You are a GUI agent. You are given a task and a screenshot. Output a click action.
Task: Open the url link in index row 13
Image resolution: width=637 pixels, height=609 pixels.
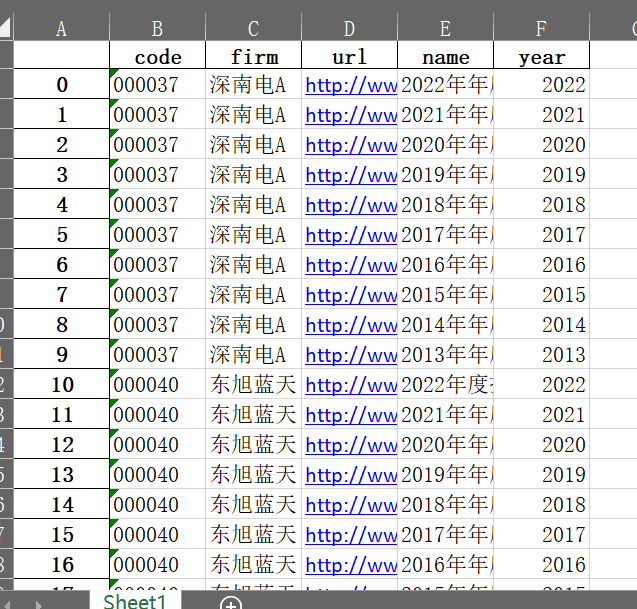351,475
